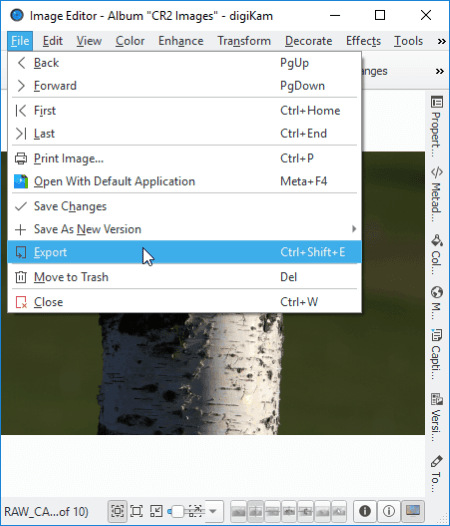This screenshot has height=526, width=450.
Task: Select Open With Default Application
Action: tap(185, 181)
